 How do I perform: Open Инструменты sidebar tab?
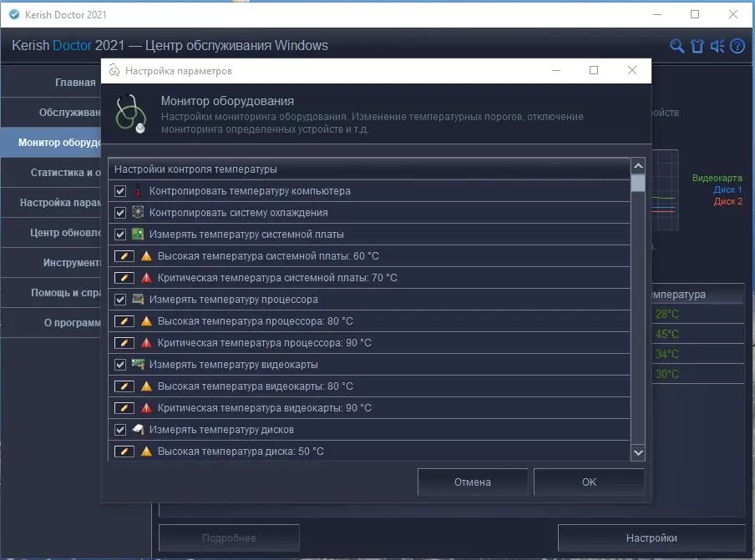tap(51, 263)
